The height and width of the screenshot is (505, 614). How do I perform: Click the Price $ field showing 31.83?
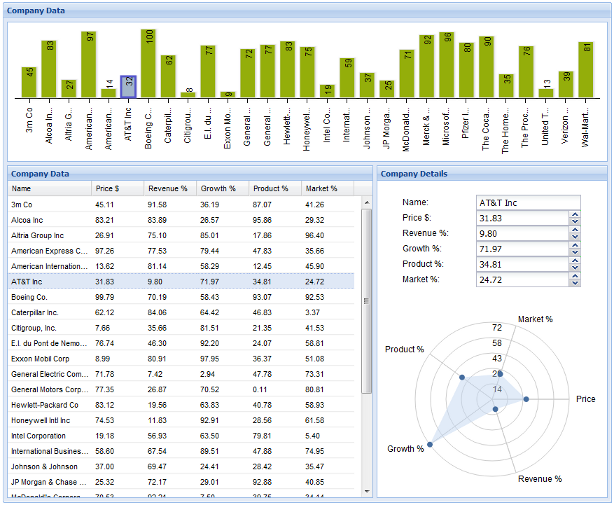[x=523, y=218]
